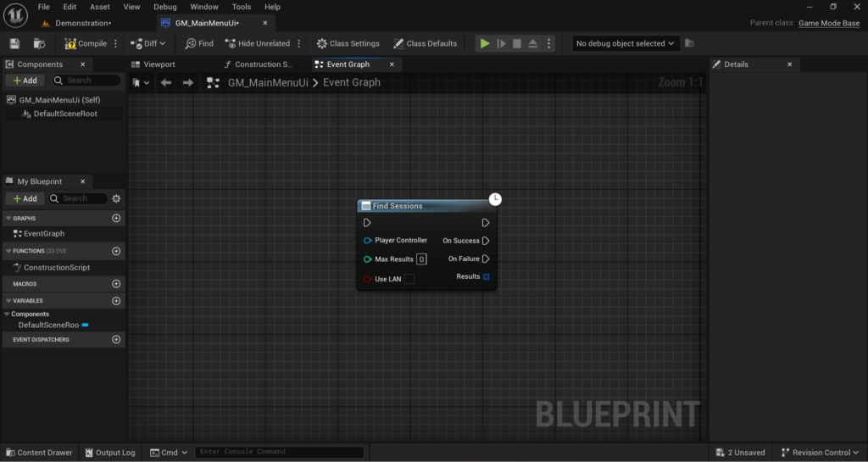Open My Blueprint settings gear
Screen dimensions: 868x462
coord(116,198)
